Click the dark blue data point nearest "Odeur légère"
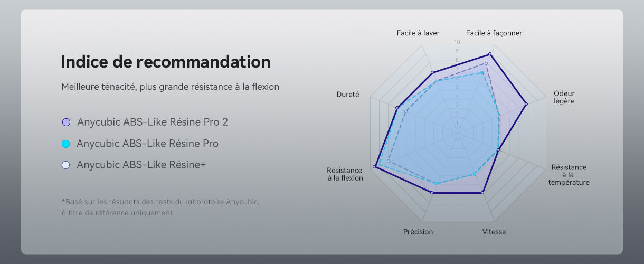Screen dimensions: 644x264 (526, 104)
